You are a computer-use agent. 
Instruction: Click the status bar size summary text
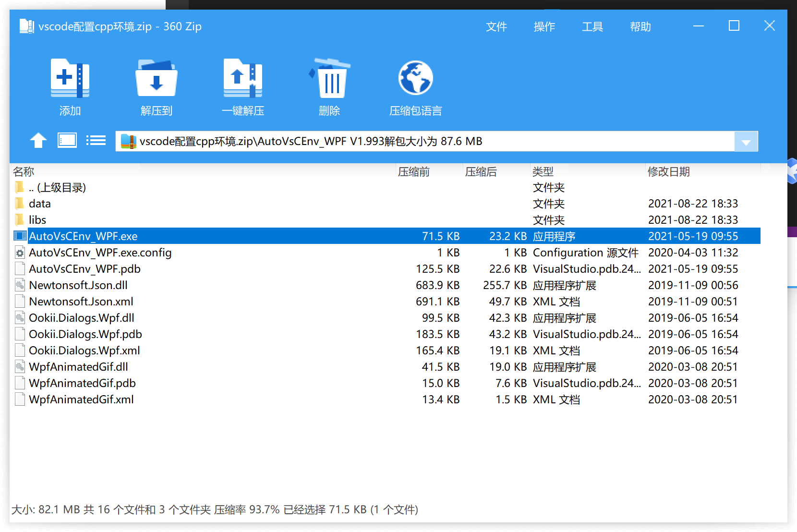coord(215,509)
